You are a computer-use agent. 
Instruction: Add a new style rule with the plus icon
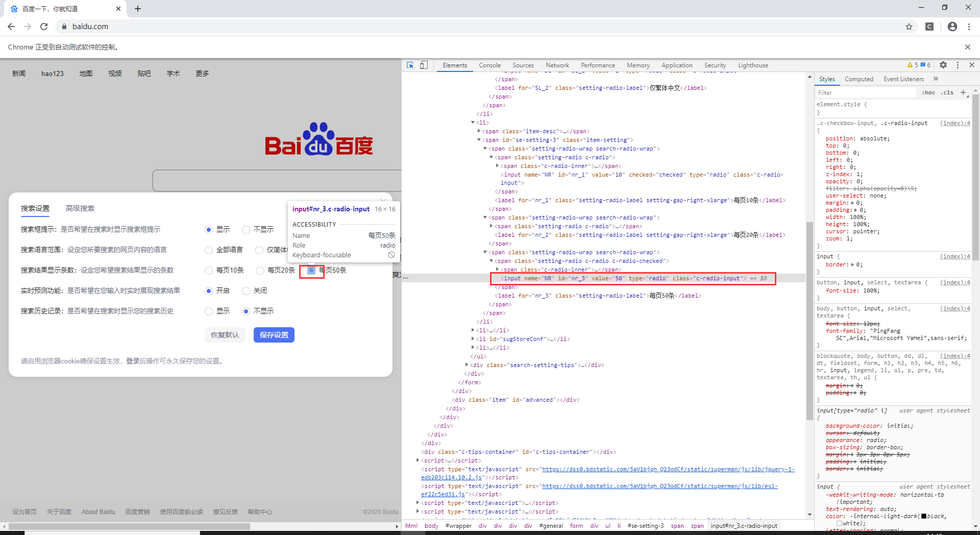(x=964, y=92)
